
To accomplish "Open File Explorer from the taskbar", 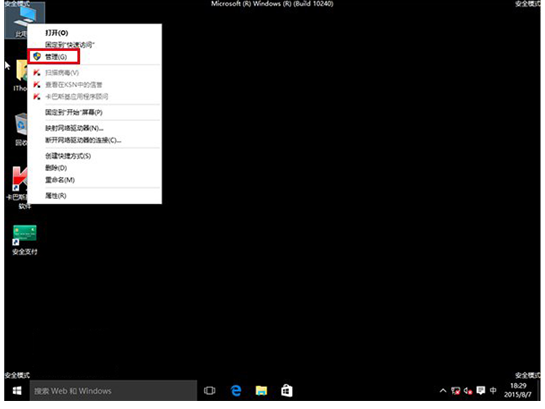I will click(261, 391).
